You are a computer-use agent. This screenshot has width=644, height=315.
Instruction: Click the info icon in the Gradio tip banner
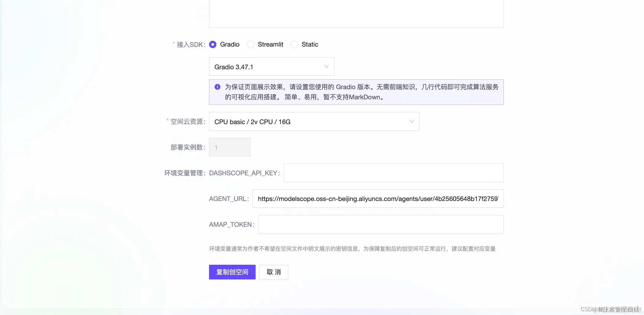(x=218, y=87)
